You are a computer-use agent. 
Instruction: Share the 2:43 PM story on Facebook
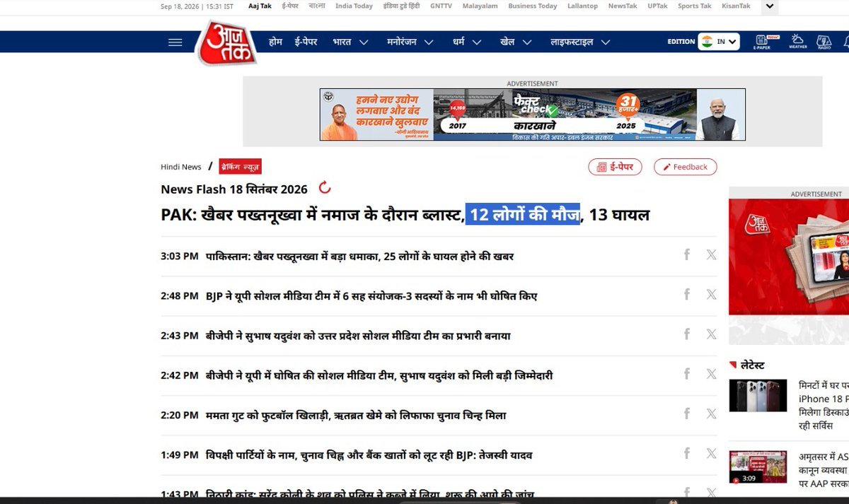tap(687, 334)
